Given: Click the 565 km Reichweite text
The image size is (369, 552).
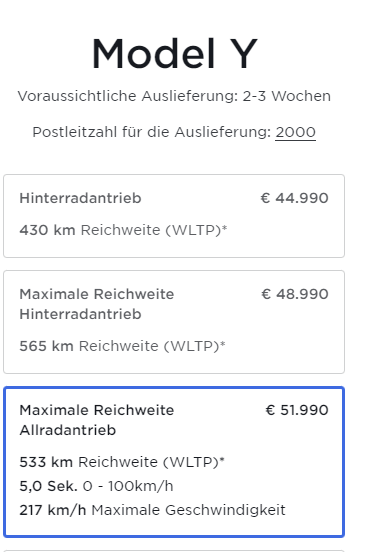Looking at the screenshot, I should tap(122, 346).
